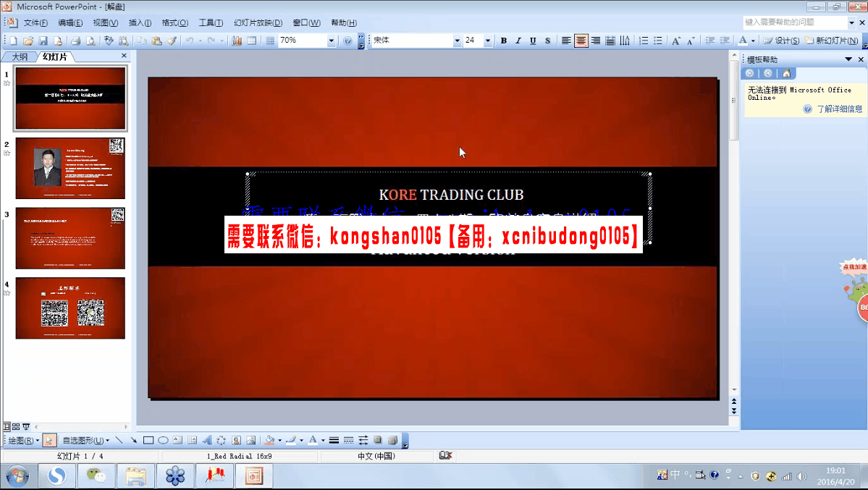
Task: Click the 新幻灯片(N) new slide button
Action: point(832,41)
